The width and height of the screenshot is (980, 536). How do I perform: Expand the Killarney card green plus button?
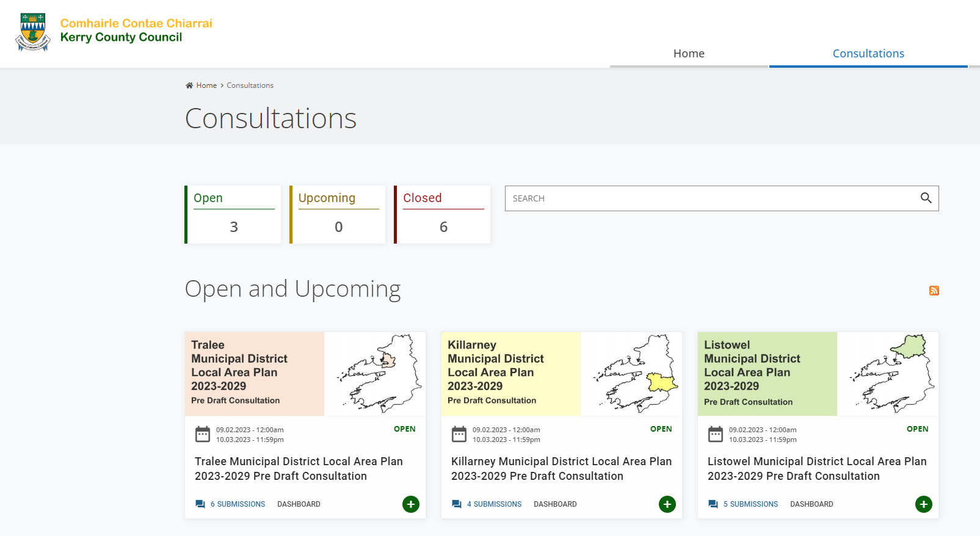pyautogui.click(x=667, y=504)
